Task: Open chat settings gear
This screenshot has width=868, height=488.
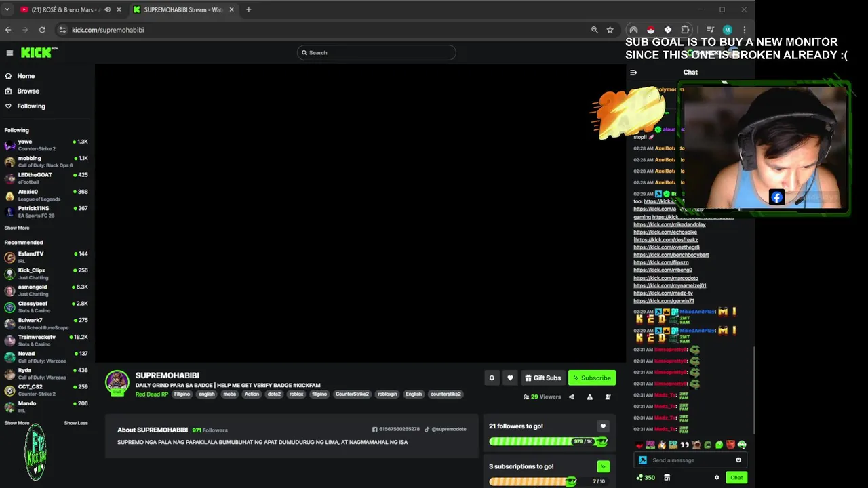Action: tap(717, 478)
